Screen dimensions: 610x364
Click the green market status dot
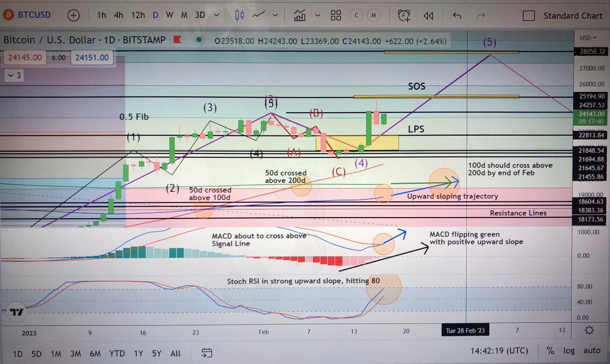click(x=198, y=40)
